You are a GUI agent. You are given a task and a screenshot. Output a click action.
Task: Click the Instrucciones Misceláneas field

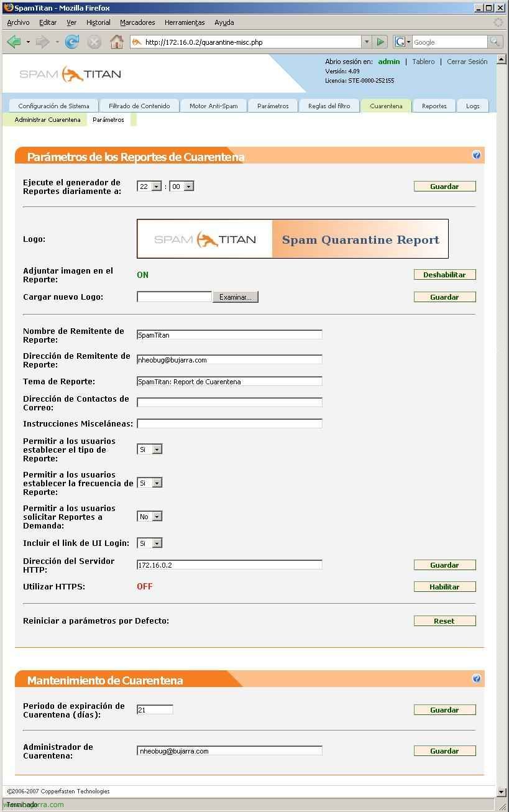[x=229, y=424]
